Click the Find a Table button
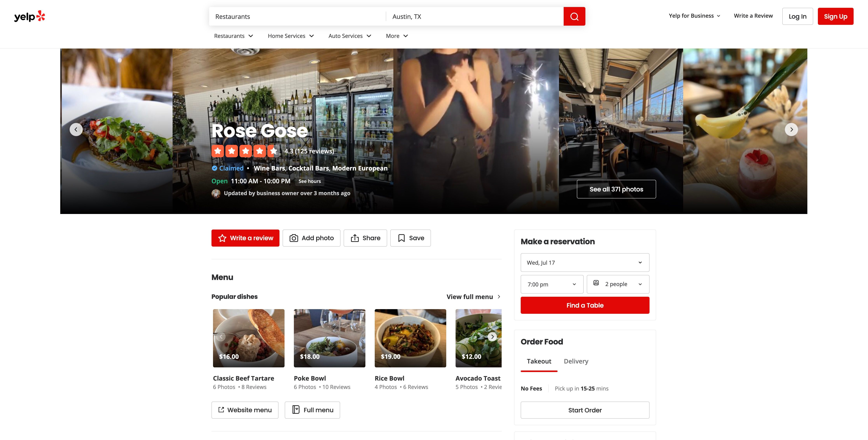The image size is (868, 440). click(585, 305)
